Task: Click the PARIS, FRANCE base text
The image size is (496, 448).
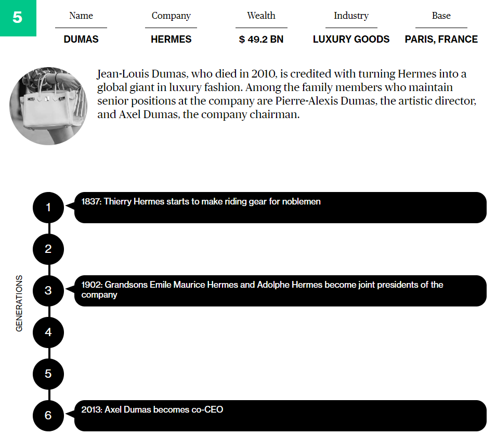Action: point(441,39)
